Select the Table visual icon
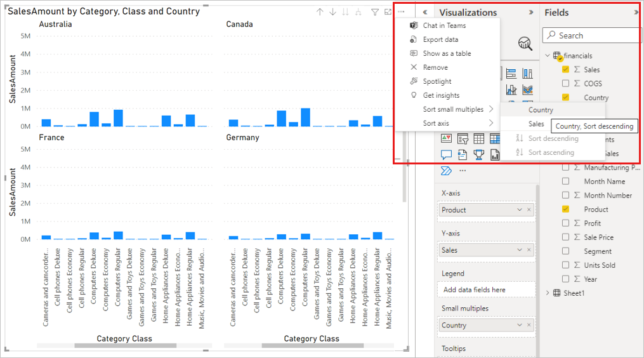 (479, 139)
